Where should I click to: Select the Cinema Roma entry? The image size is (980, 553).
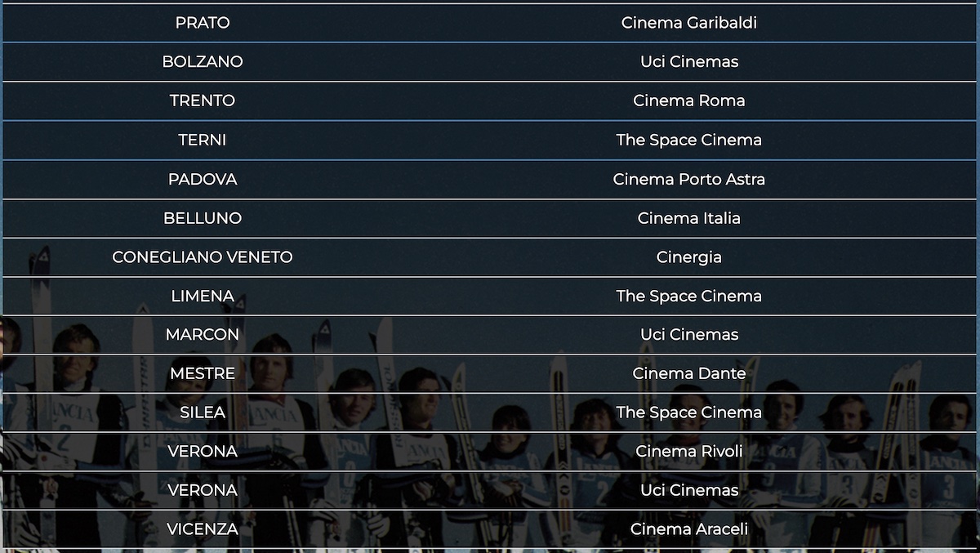coord(689,100)
